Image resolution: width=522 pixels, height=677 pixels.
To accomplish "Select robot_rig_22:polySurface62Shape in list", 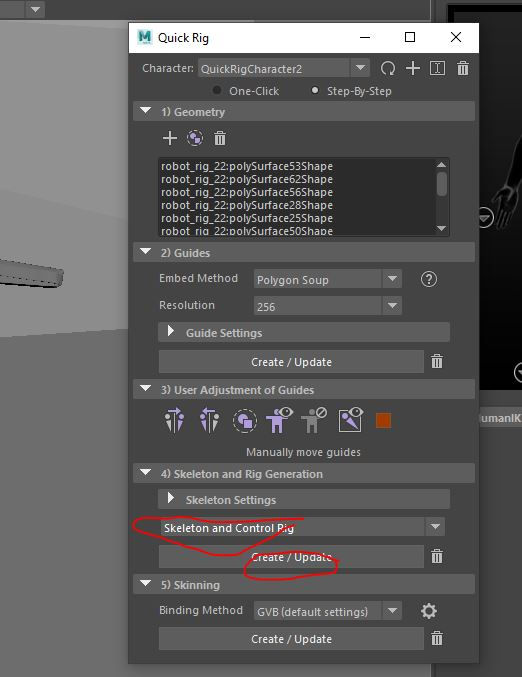I will click(x=247, y=179).
